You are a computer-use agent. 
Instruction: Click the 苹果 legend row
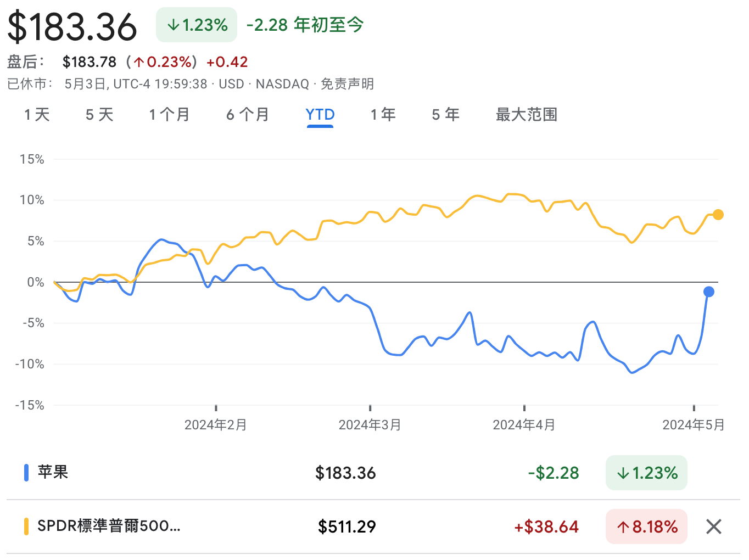[x=53, y=472]
